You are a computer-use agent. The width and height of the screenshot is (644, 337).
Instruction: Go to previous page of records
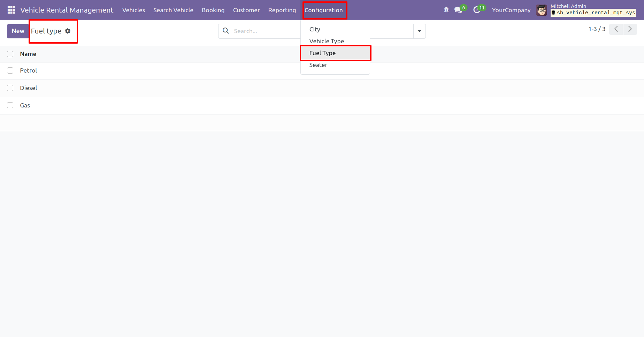(x=616, y=29)
